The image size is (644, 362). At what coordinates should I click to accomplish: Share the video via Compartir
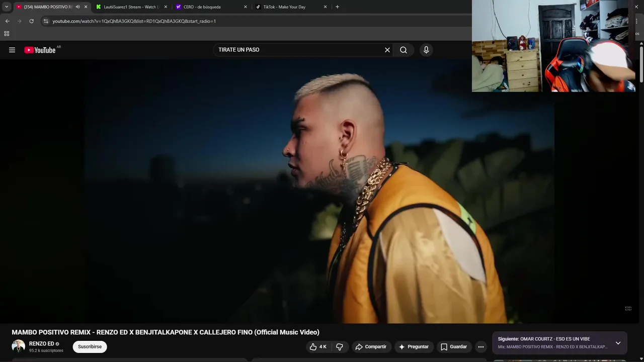pos(371,347)
